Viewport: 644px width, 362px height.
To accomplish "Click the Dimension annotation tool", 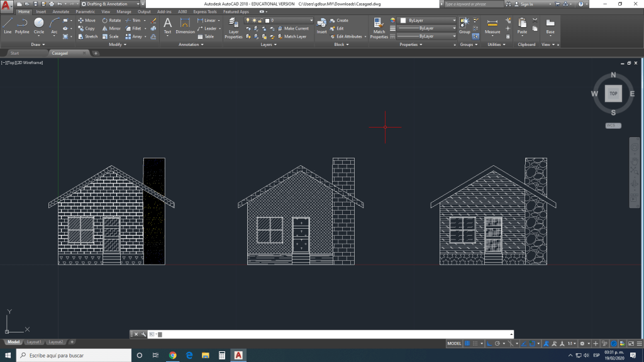I will 185,26.
